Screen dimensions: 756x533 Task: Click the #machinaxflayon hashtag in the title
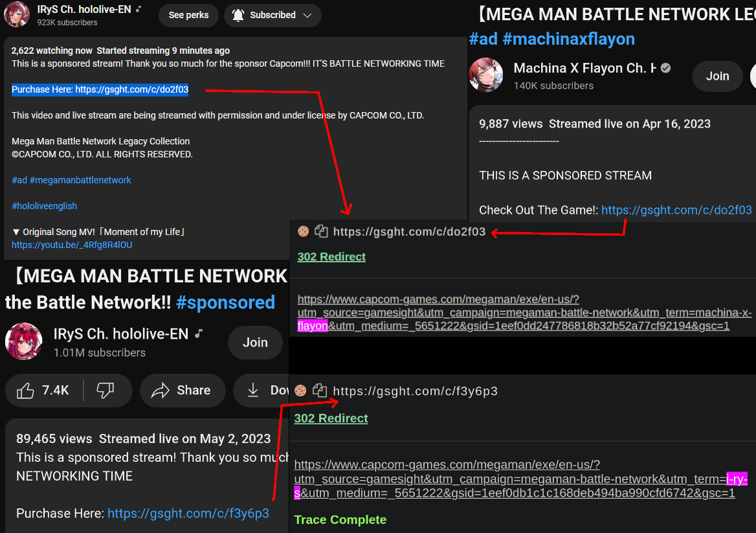tap(568, 39)
